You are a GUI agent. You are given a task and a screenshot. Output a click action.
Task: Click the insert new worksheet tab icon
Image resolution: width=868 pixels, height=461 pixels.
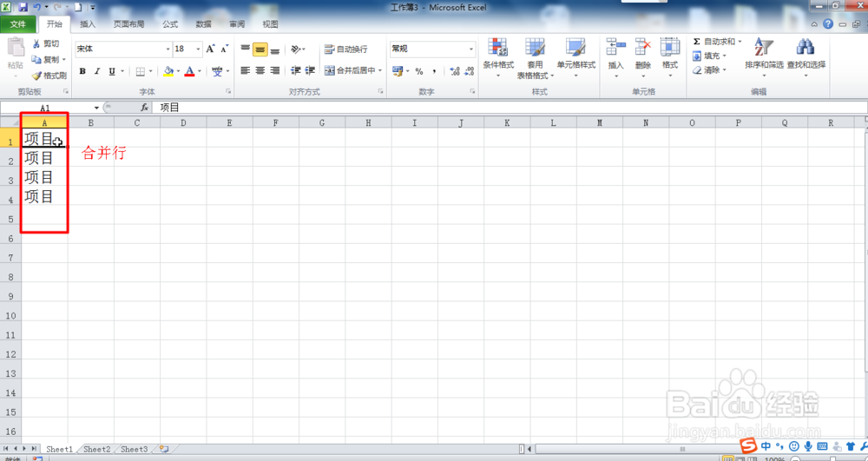coord(164,450)
